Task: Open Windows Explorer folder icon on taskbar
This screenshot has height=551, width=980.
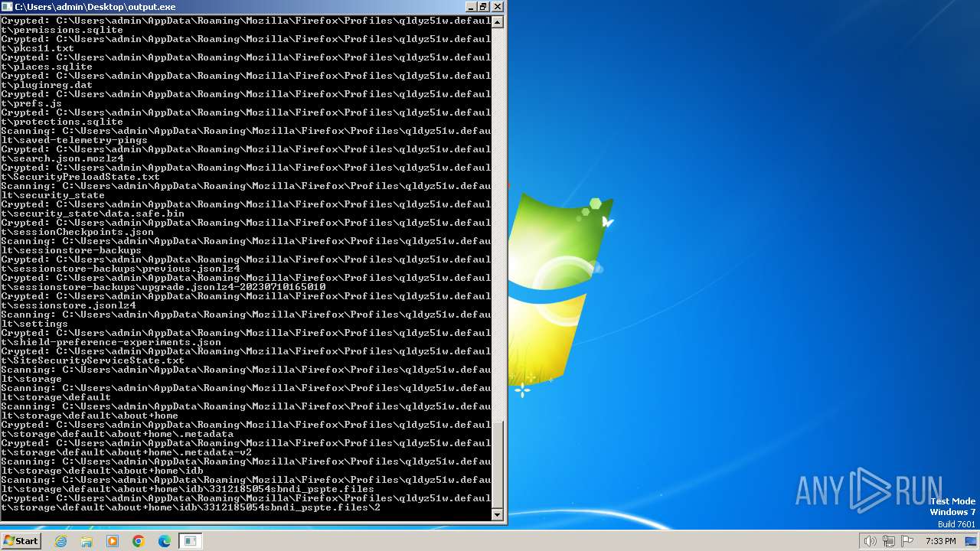Action: point(87,541)
